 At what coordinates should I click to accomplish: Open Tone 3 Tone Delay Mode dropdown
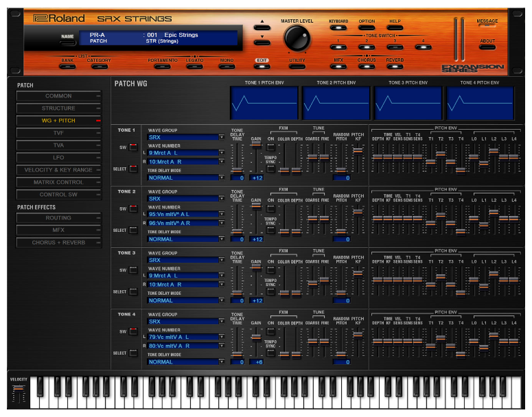pos(186,300)
